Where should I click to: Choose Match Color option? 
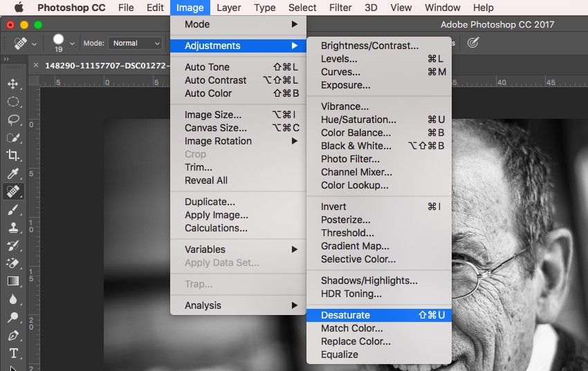pyautogui.click(x=379, y=328)
